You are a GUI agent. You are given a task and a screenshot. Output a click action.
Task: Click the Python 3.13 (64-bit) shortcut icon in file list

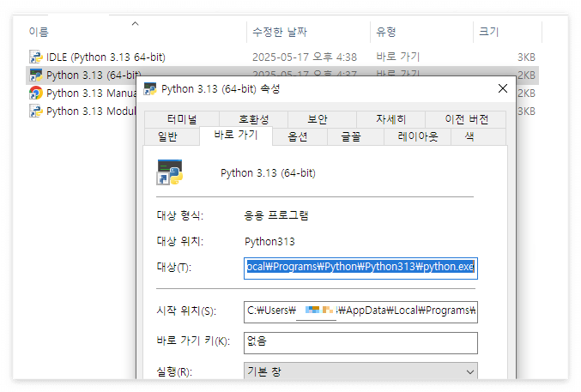click(x=36, y=75)
